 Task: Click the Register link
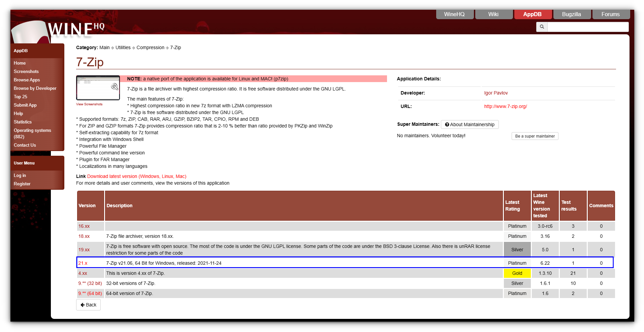pyautogui.click(x=22, y=184)
